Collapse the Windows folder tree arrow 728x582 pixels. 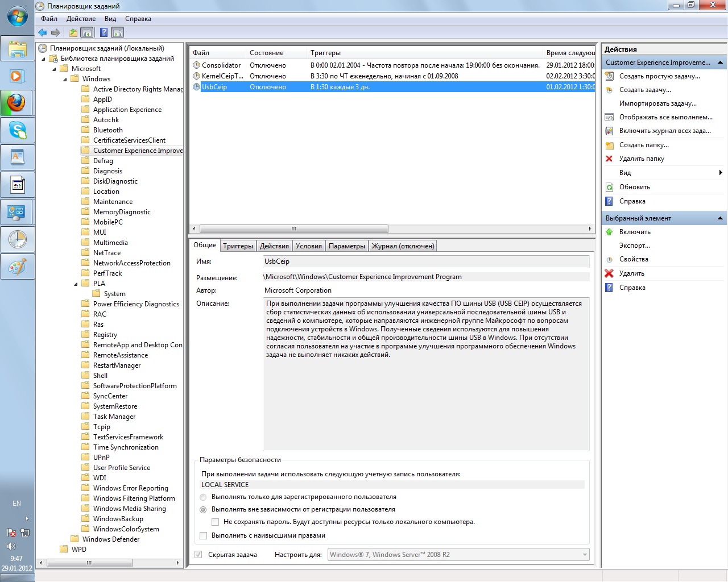(65, 79)
